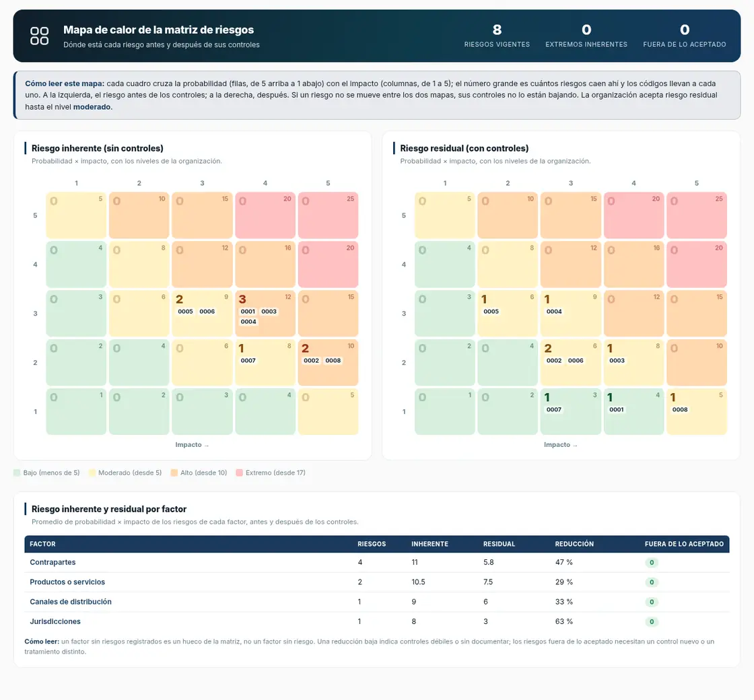Open risk code 0007 in the residual map

tap(554, 410)
